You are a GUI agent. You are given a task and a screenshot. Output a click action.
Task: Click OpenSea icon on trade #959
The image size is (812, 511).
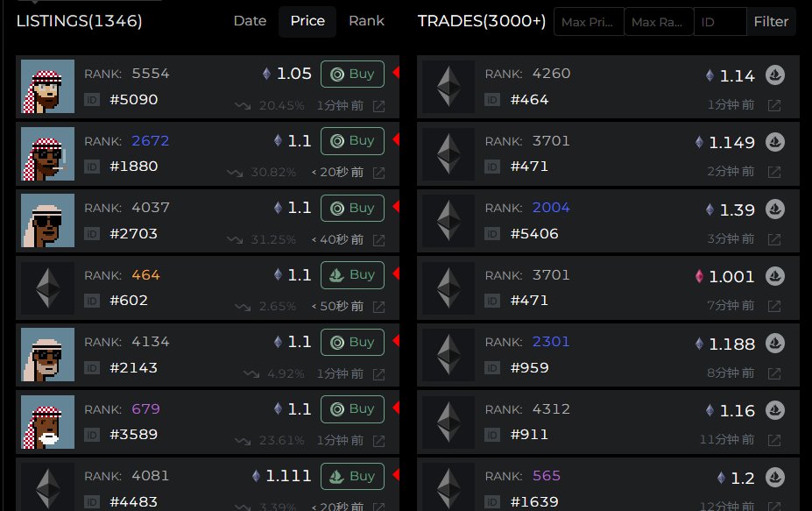(x=775, y=344)
